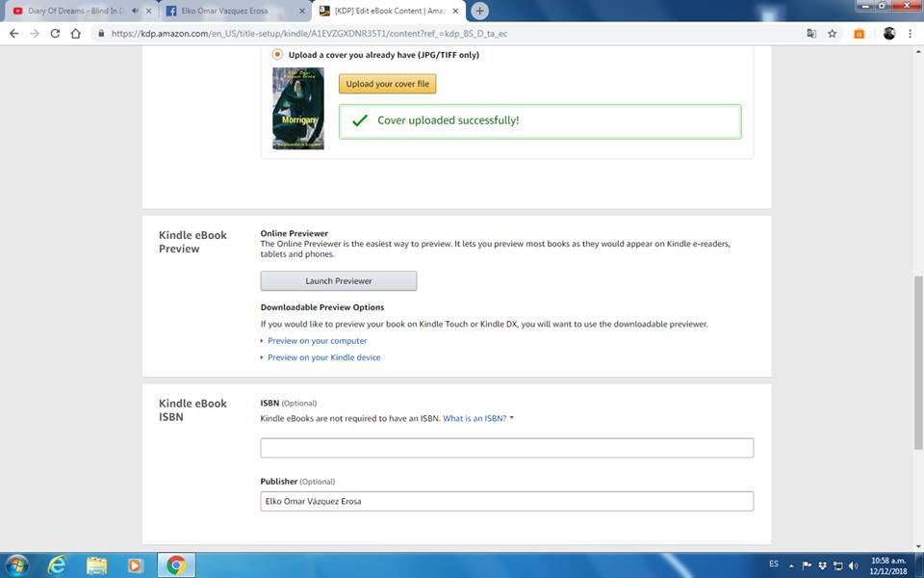The height and width of the screenshot is (578, 924).
Task: Go to the browser home page icon
Action: click(75, 33)
